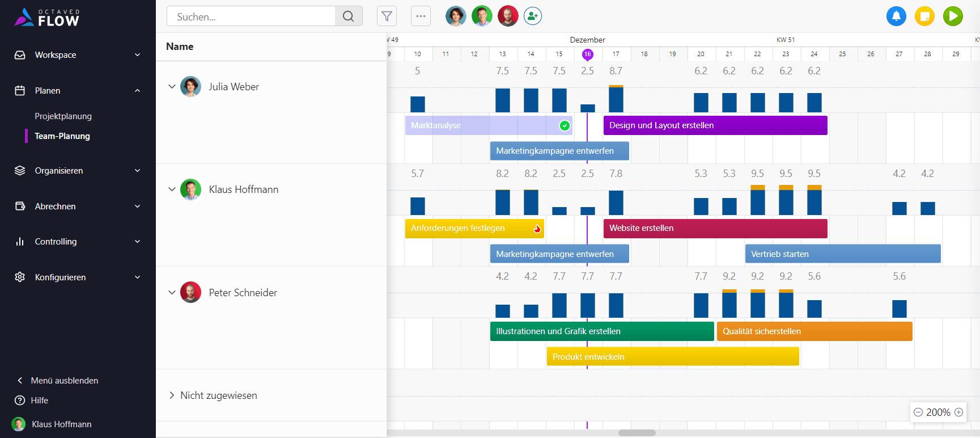Click the search magnifier icon
Viewport: 980px width, 438px height.
(x=349, y=16)
